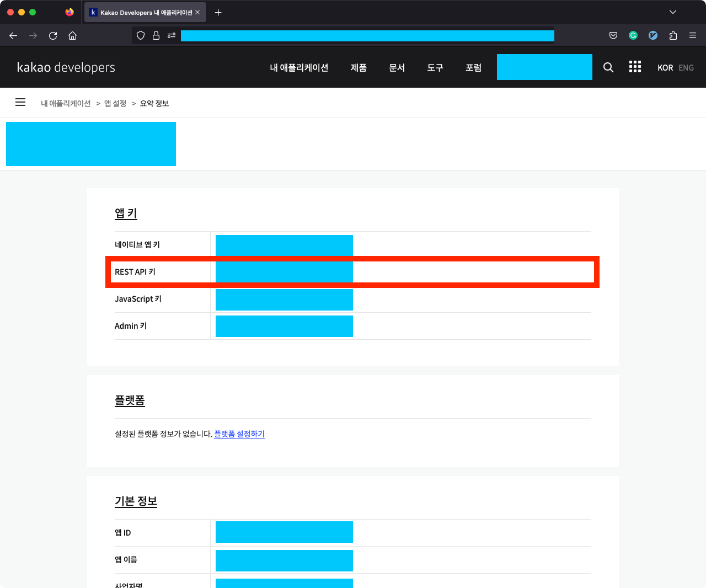706x588 pixels.
Task: Click 플랫폼 설정하기 link
Action: click(239, 434)
